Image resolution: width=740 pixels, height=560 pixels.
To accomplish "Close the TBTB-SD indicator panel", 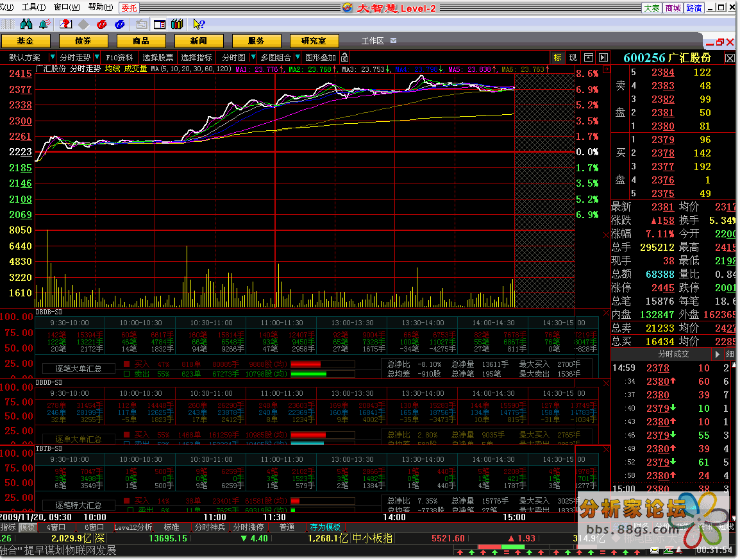I will pyautogui.click(x=607, y=449).
